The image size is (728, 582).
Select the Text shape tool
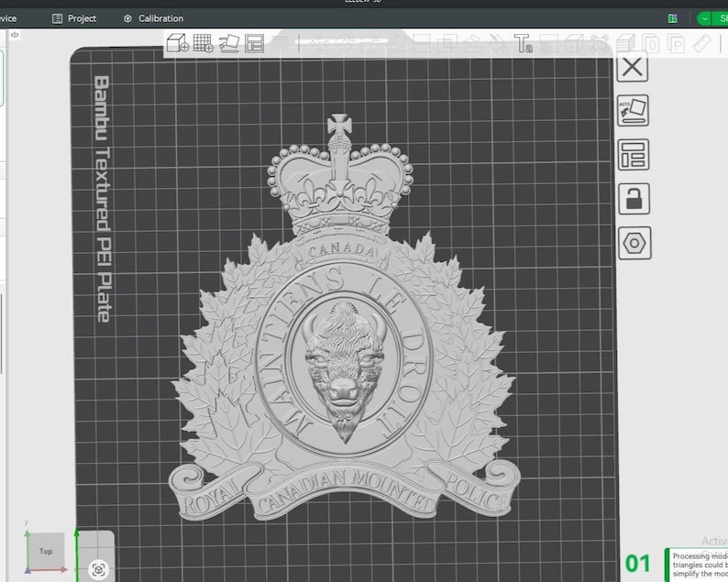tap(523, 44)
